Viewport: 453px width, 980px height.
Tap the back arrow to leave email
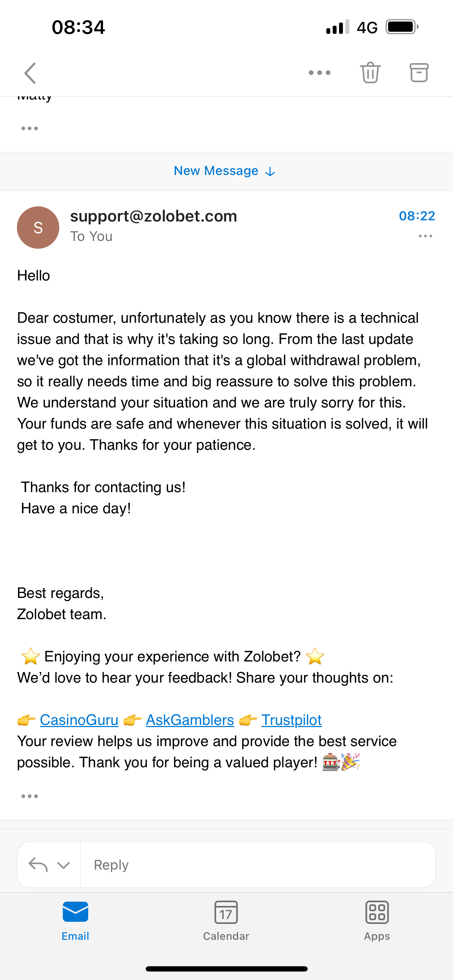click(30, 73)
